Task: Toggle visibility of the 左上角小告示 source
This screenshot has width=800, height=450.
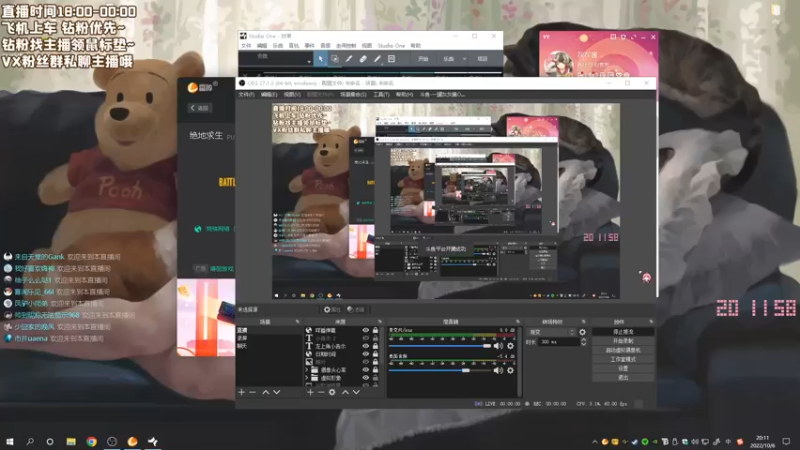Action: [x=365, y=346]
